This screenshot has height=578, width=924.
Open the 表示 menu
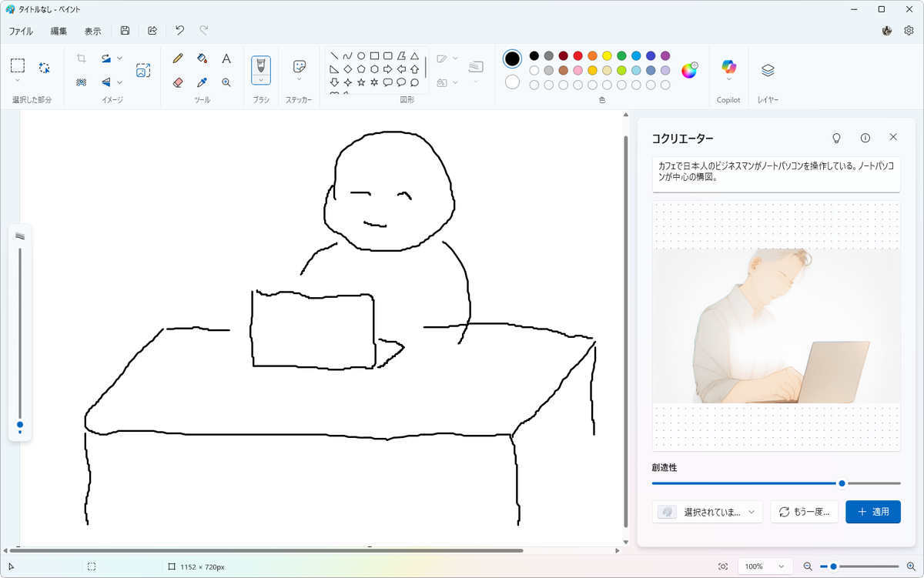pos(92,32)
